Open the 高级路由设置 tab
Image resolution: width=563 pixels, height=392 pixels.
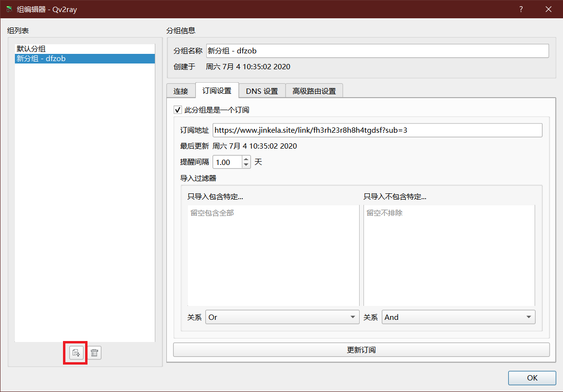pyautogui.click(x=314, y=91)
